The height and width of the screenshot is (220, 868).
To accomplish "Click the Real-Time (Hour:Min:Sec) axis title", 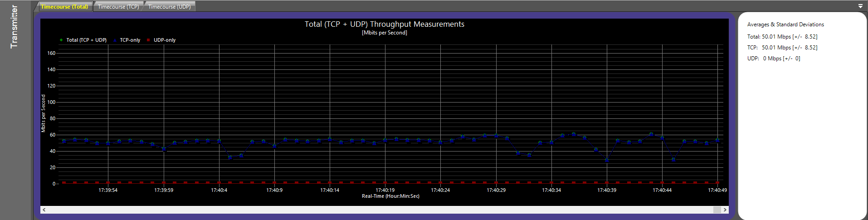I will pyautogui.click(x=390, y=196).
